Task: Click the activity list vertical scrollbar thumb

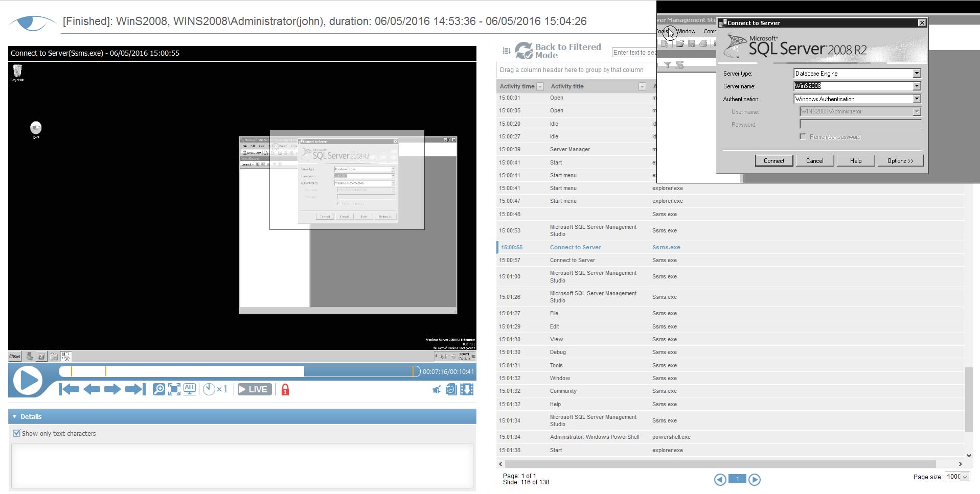Action: [x=968, y=399]
